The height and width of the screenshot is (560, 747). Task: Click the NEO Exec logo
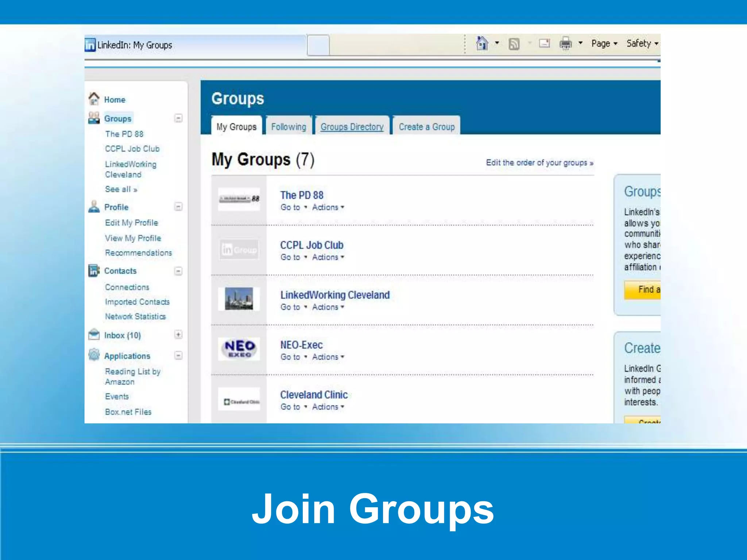(x=239, y=349)
